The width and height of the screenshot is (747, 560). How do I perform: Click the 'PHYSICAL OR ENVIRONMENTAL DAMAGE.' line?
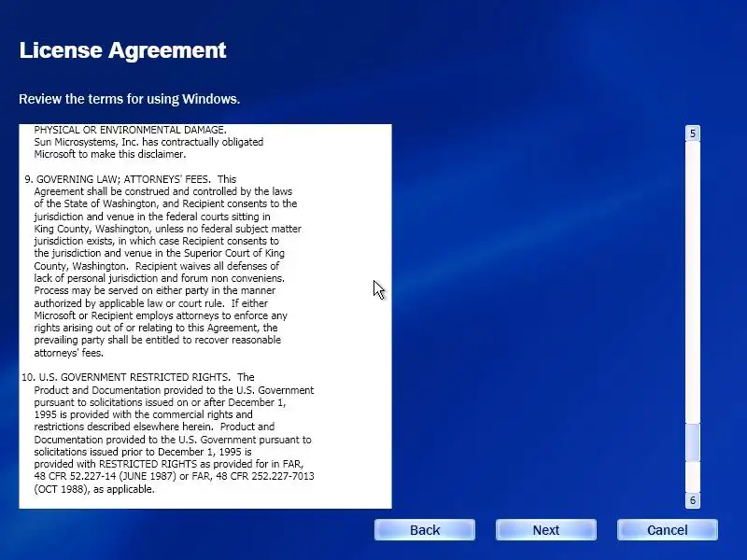click(130, 130)
